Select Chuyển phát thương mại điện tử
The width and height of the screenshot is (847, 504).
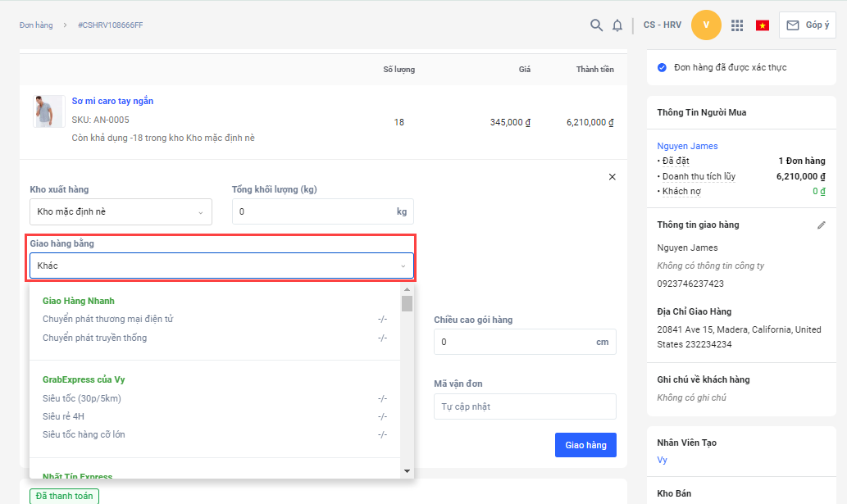[x=107, y=319]
